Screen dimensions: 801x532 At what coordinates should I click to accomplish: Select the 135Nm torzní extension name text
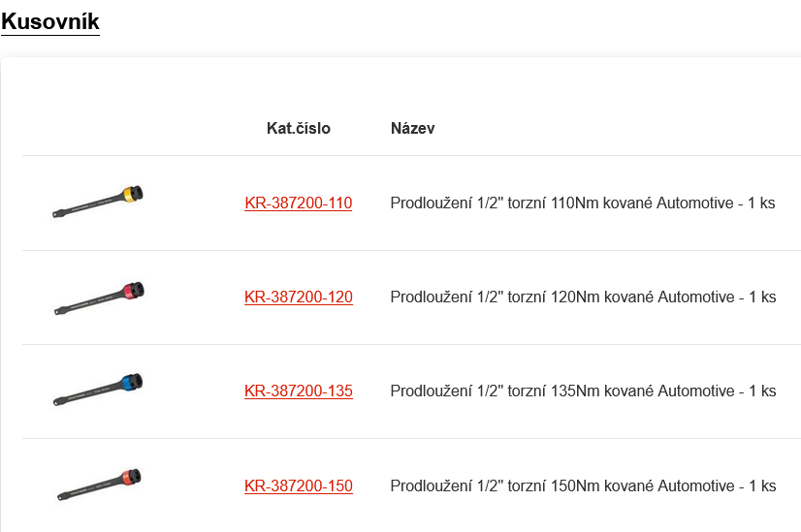[x=562, y=391]
